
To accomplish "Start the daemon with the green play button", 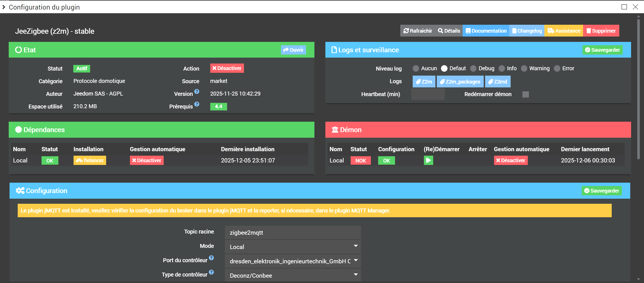I will pyautogui.click(x=428, y=160).
